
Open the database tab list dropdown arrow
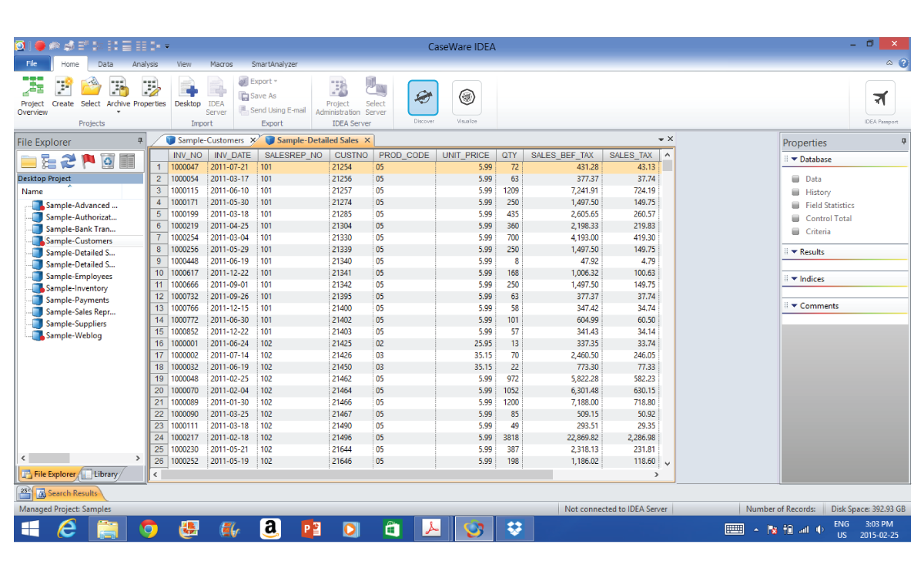(661, 139)
